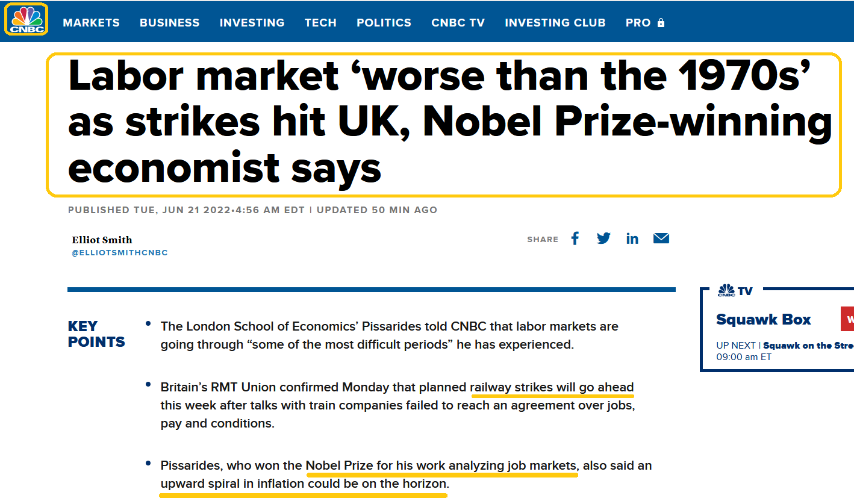Screen dimensions: 854x504
Task: Share article on Twitter
Action: click(603, 238)
